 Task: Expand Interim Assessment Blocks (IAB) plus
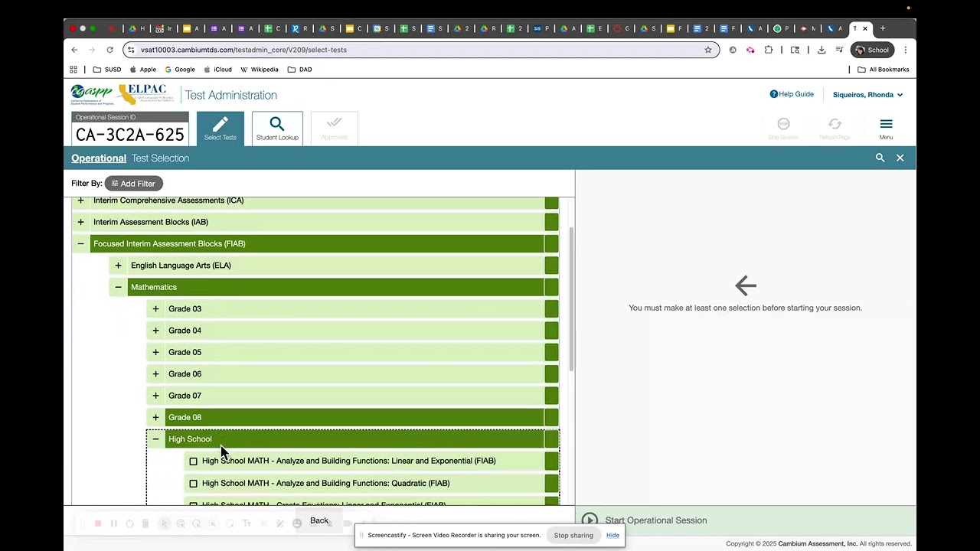click(x=80, y=222)
